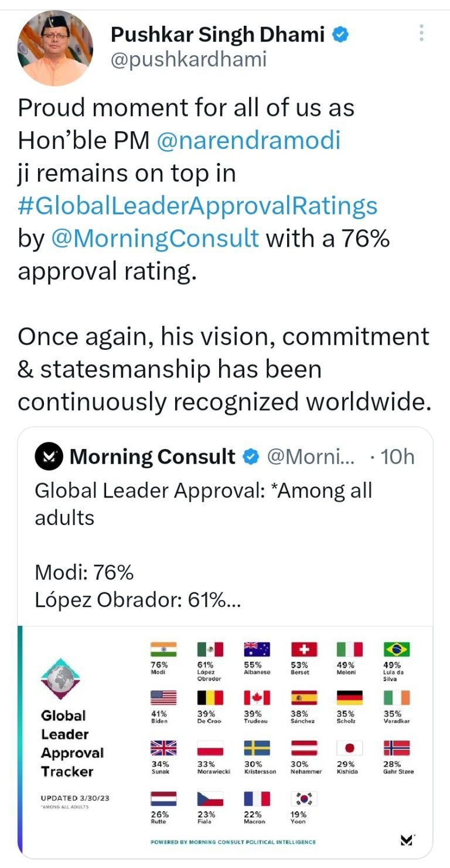Click the Mexico flag for López Obrador
Screen dimensions: 450x868
click(210, 649)
